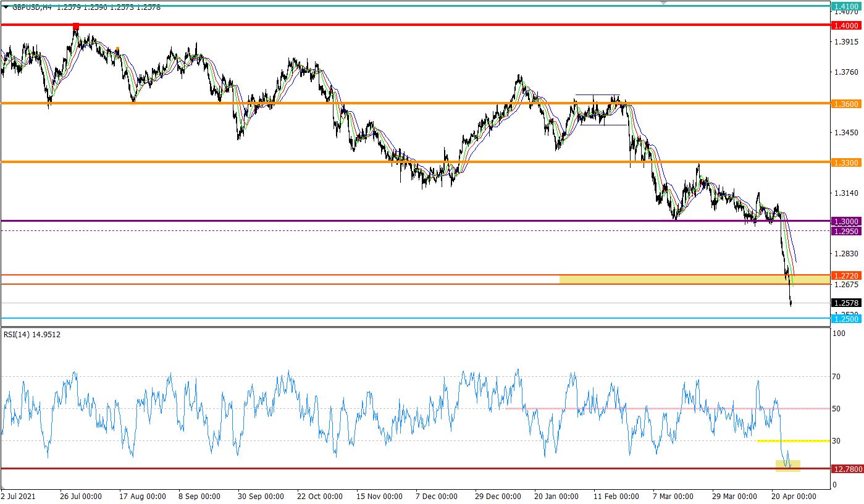
Task: Click the 1.3760 price axis value
Action: 846,72
